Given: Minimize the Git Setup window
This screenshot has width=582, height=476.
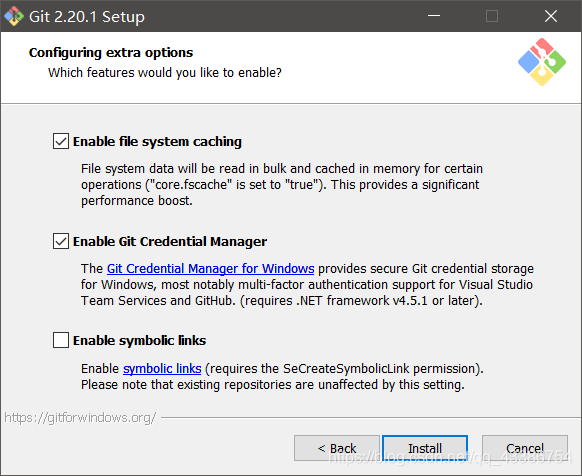Looking at the screenshot, I should click(434, 16).
